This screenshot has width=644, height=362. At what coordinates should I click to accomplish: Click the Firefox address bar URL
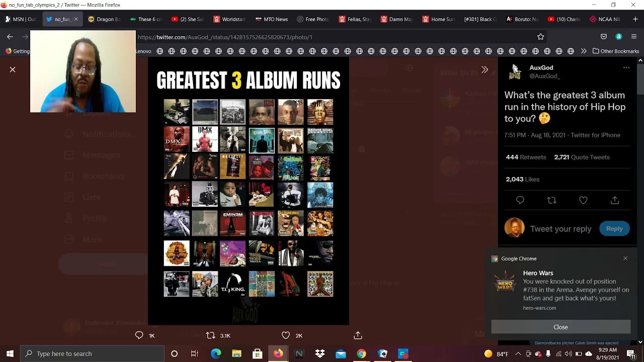pos(225,37)
